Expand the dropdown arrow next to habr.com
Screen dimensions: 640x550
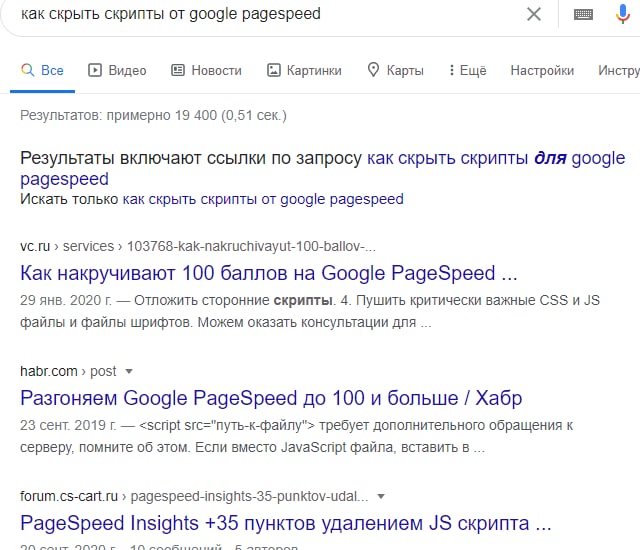tap(129, 371)
